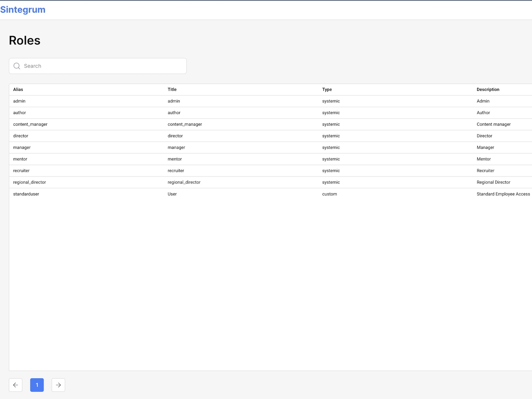Open the content_manager role row
Screen dimensions: 532x399
133,124
